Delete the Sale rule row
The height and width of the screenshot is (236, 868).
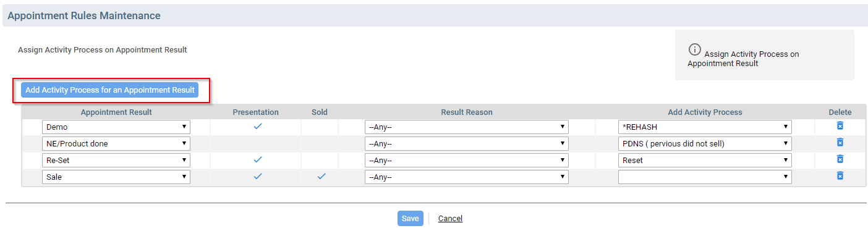[x=840, y=176]
